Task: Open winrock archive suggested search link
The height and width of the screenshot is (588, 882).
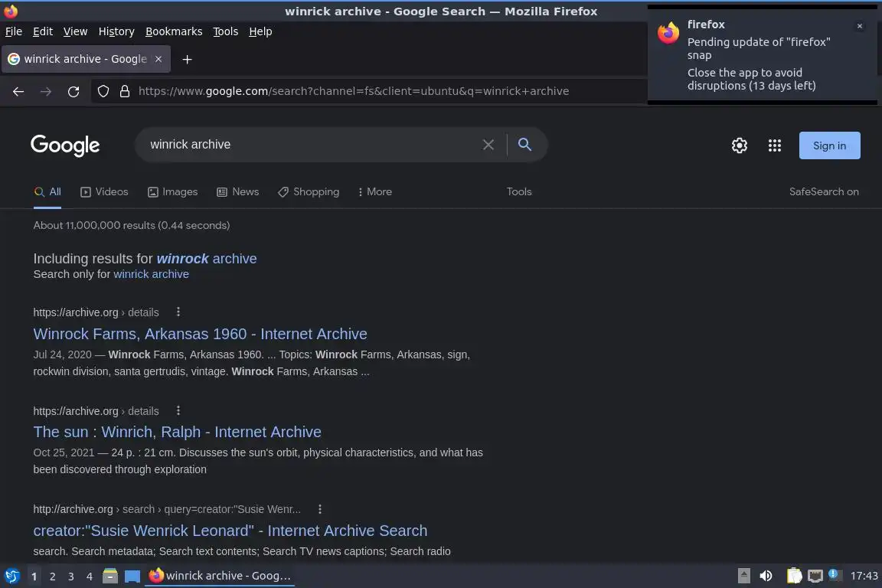Action: (207, 259)
